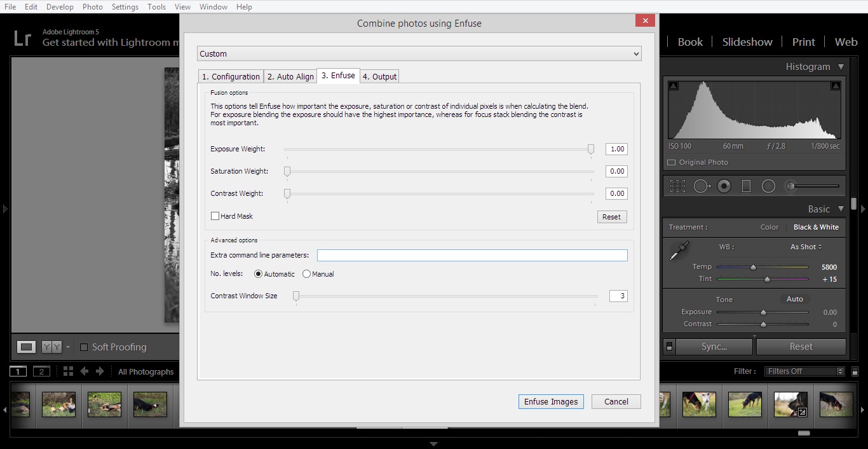The image size is (868, 449).
Task: Select the Crop Overlay tool in Lightroom
Action: [677, 186]
